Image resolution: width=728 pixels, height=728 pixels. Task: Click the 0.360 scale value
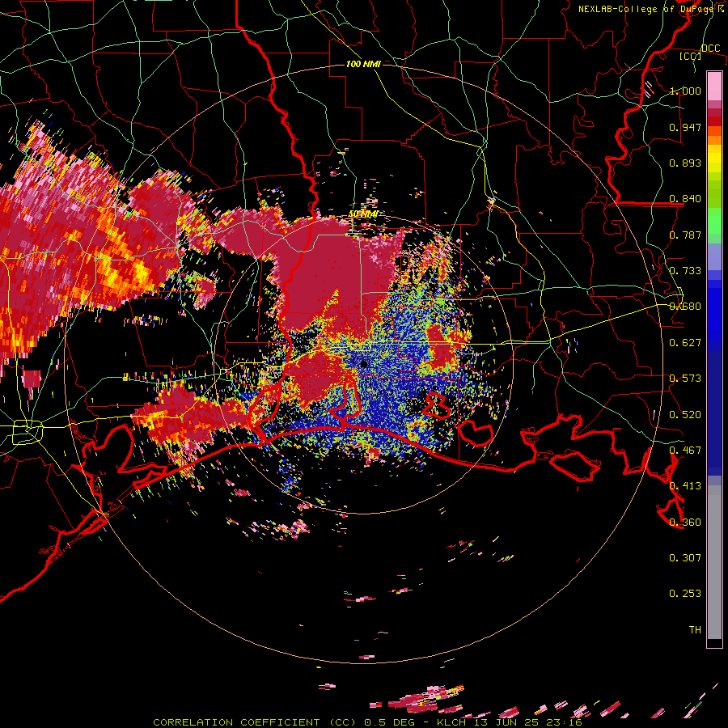(x=685, y=523)
